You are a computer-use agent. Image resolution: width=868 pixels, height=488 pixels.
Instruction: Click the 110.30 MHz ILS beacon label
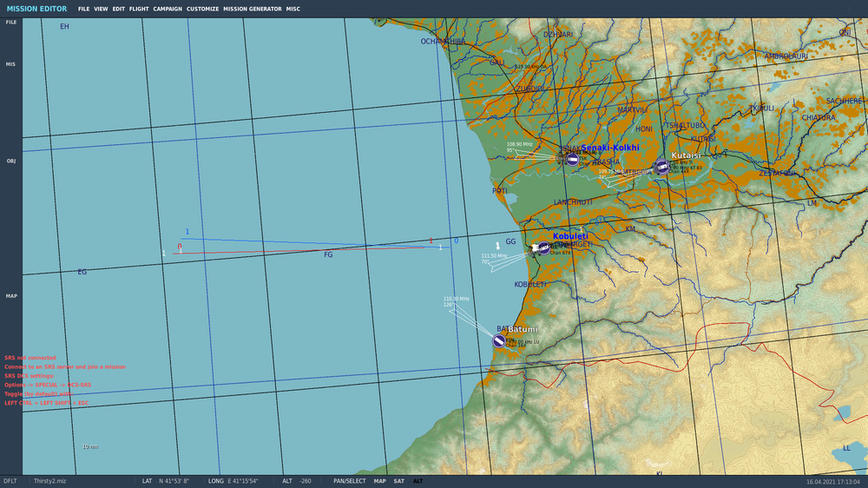click(457, 299)
